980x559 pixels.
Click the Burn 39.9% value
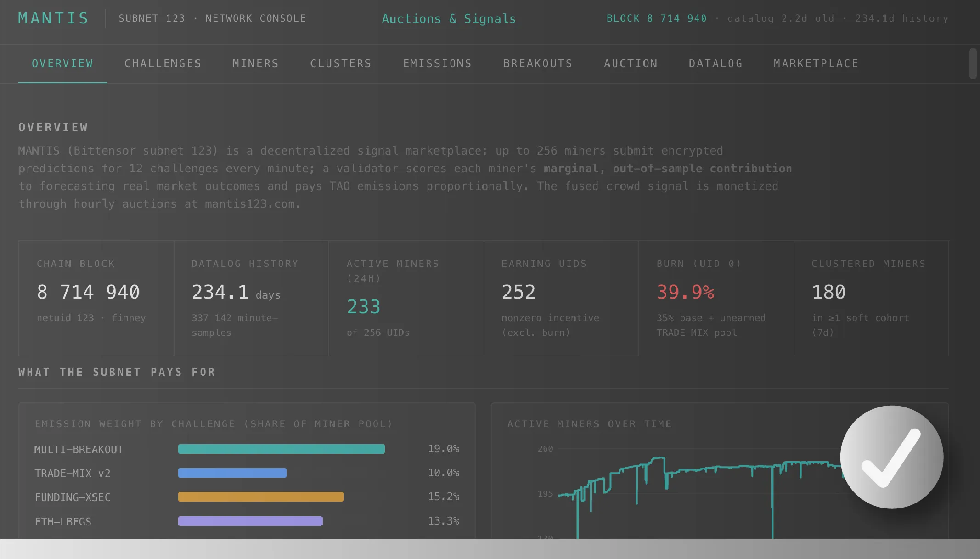685,292
